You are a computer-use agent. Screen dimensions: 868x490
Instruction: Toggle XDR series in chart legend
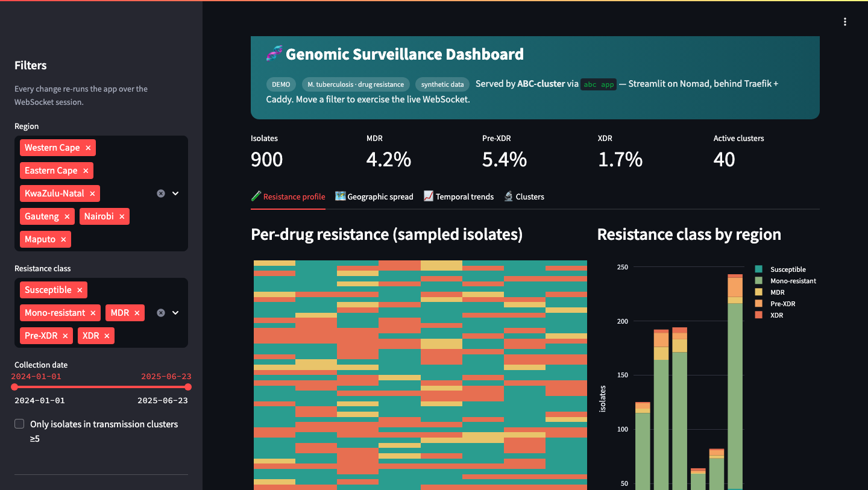pos(769,315)
